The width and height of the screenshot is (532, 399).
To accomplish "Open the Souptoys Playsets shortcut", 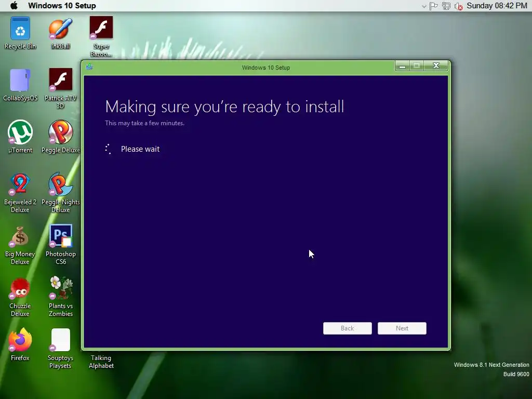I will point(60,349).
